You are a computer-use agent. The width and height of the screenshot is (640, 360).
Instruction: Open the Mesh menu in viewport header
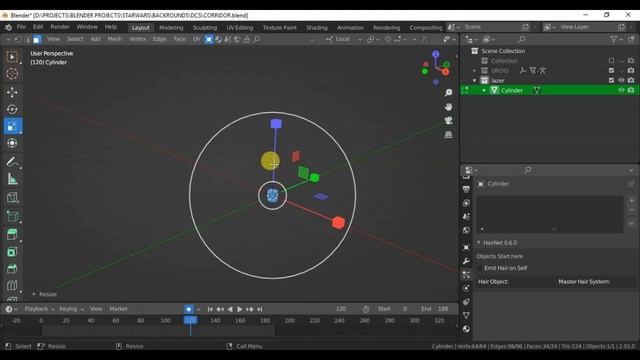point(114,39)
